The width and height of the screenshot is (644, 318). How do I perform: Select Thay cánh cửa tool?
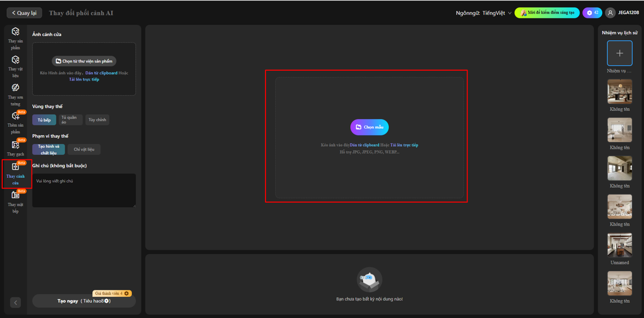tap(15, 173)
